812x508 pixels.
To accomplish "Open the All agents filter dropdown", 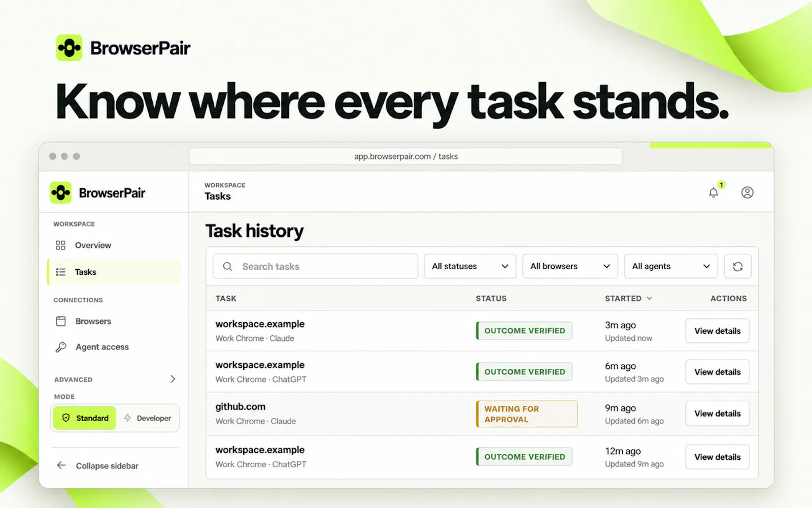I will tap(671, 266).
